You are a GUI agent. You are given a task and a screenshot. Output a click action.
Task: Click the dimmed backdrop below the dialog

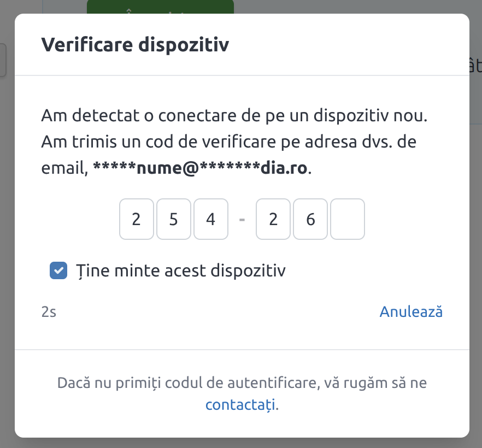(240, 443)
